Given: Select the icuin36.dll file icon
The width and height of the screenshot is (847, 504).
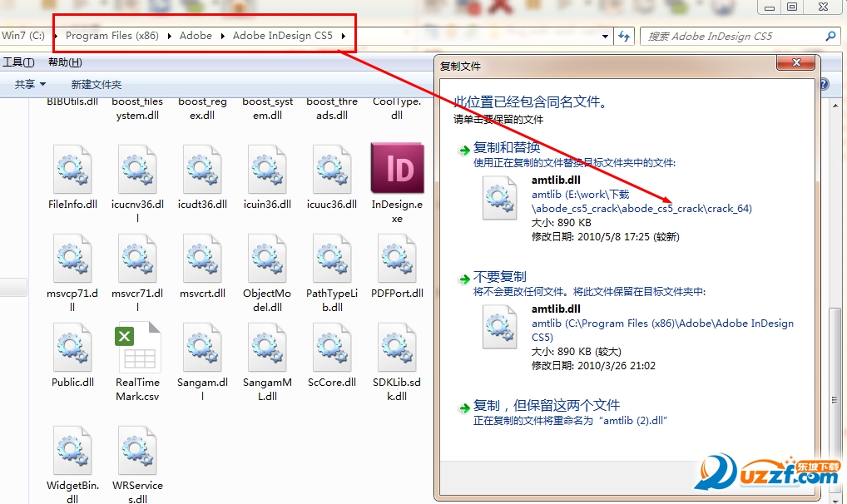Looking at the screenshot, I should (x=267, y=169).
